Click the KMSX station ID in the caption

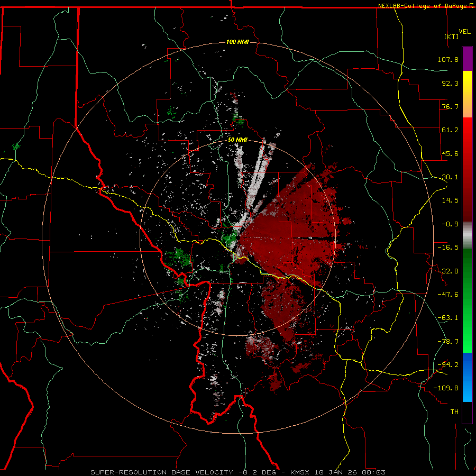300,472
